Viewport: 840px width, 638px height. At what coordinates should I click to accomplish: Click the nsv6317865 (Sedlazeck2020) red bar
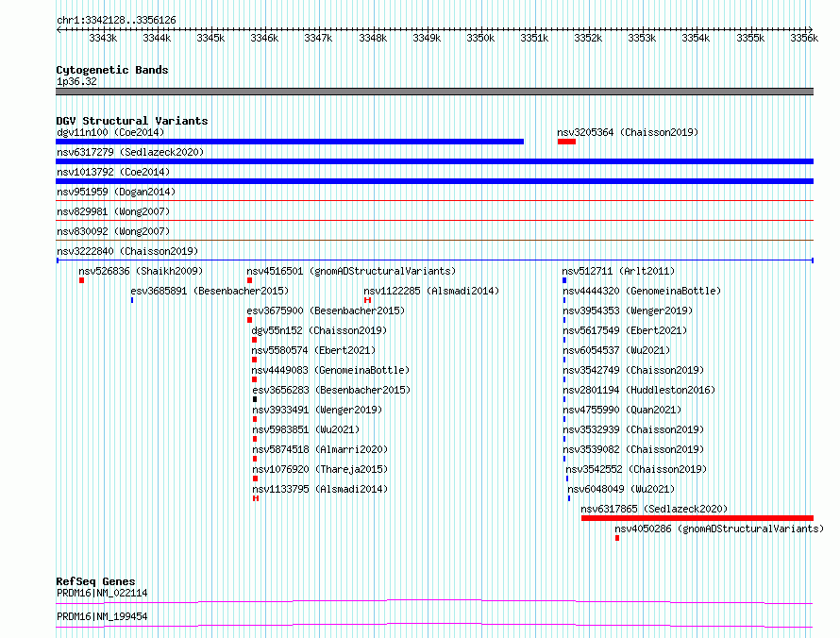[697, 518]
